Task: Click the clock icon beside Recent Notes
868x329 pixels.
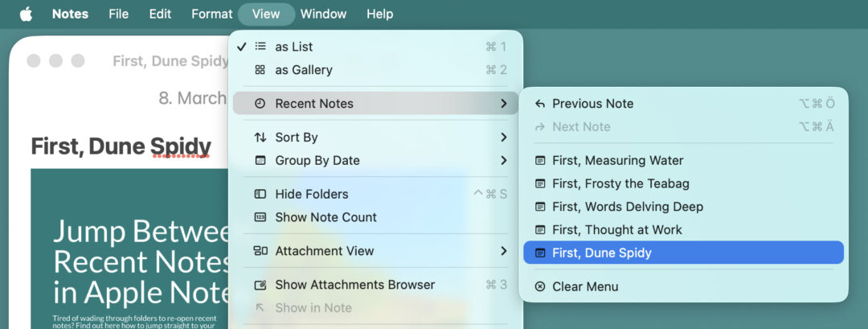Action: (260, 104)
